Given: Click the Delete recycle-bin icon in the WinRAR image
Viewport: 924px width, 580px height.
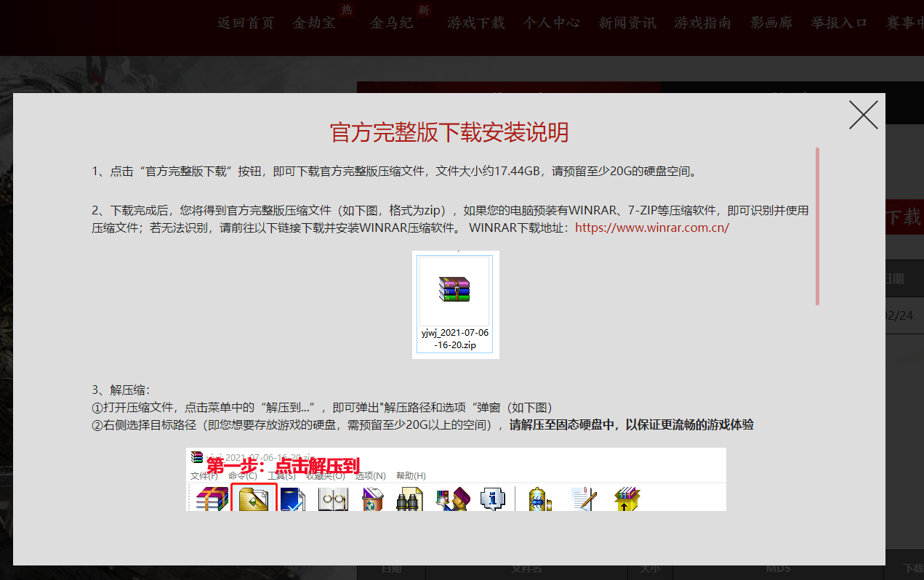Looking at the screenshot, I should 373,499.
